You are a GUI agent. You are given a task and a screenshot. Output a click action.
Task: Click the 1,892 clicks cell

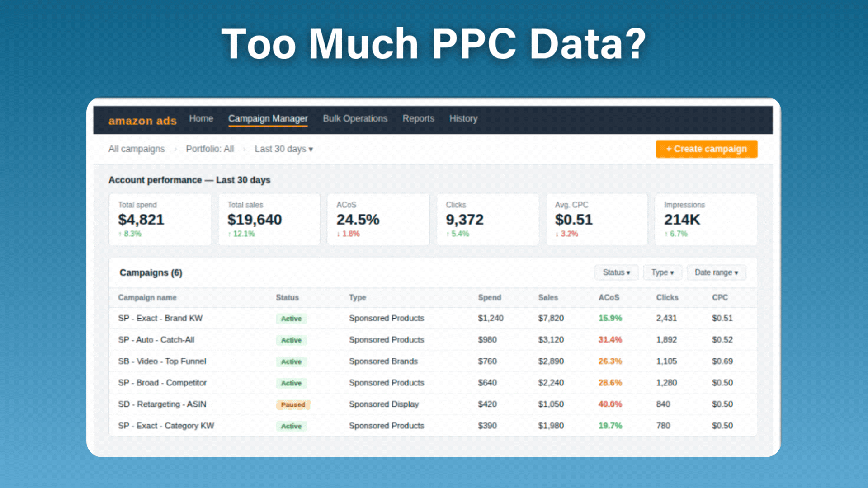point(666,340)
